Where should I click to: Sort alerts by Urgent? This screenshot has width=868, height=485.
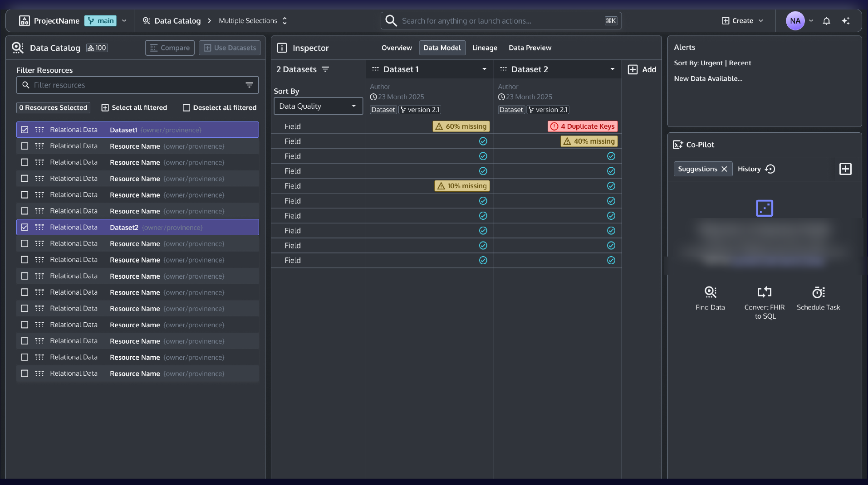[711, 63]
